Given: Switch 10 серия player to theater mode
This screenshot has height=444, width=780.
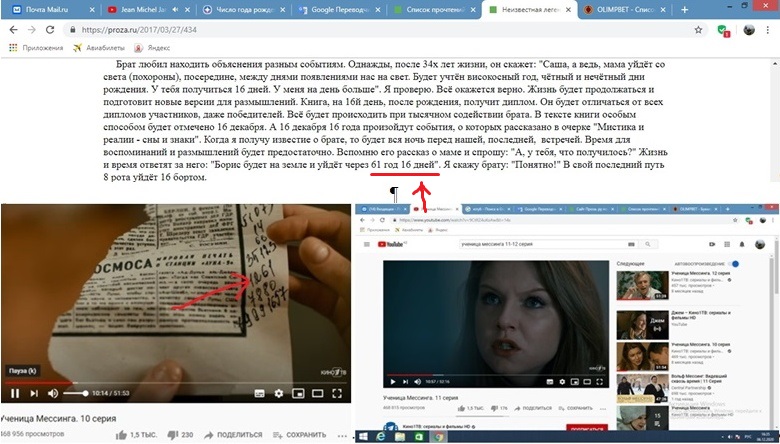Looking at the screenshot, I should click(317, 393).
